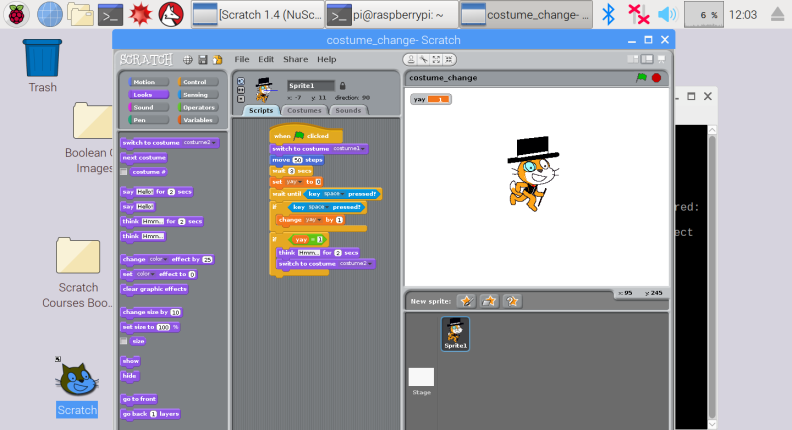Screen dimensions: 792x430
Task: Click the Bluetooth tray icon
Action: pos(609,14)
